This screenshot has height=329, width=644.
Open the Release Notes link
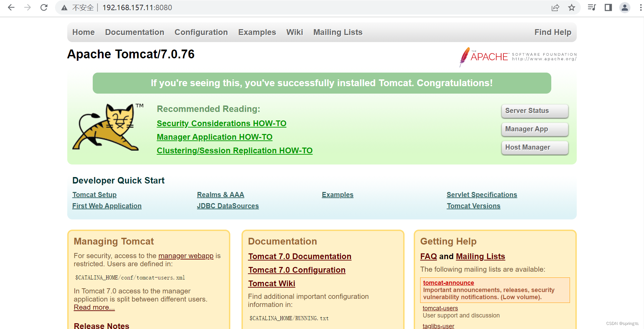coord(102,326)
